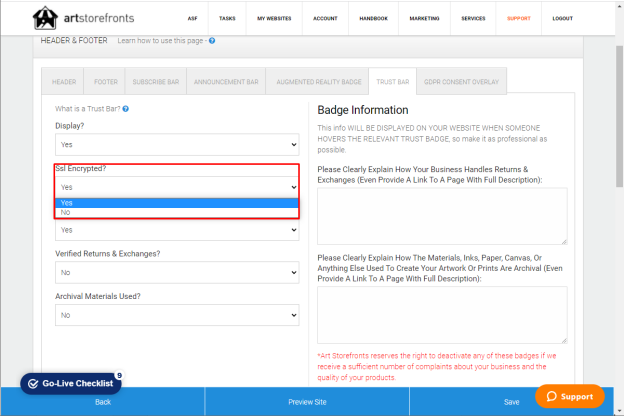Screen dimensions: 624x416
Task: Select the Augmented Reality Badge tab
Action: point(319,82)
